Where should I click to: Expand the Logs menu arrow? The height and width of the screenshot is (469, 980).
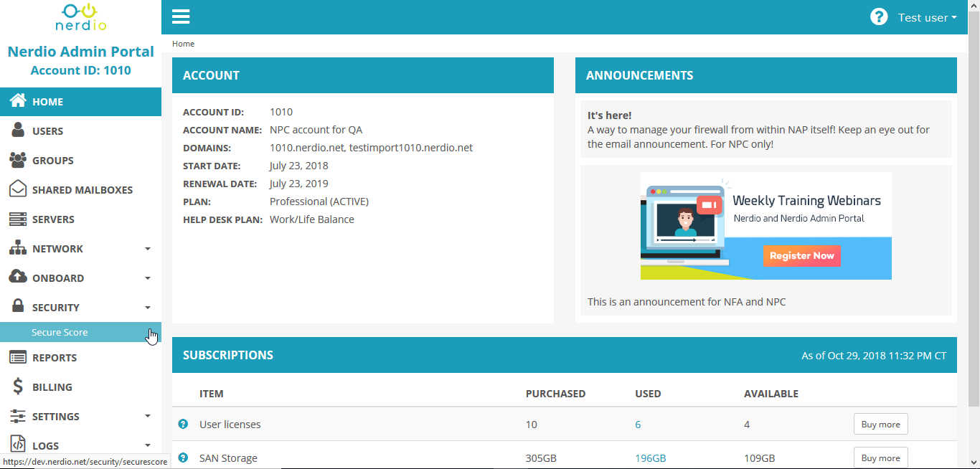(148, 446)
